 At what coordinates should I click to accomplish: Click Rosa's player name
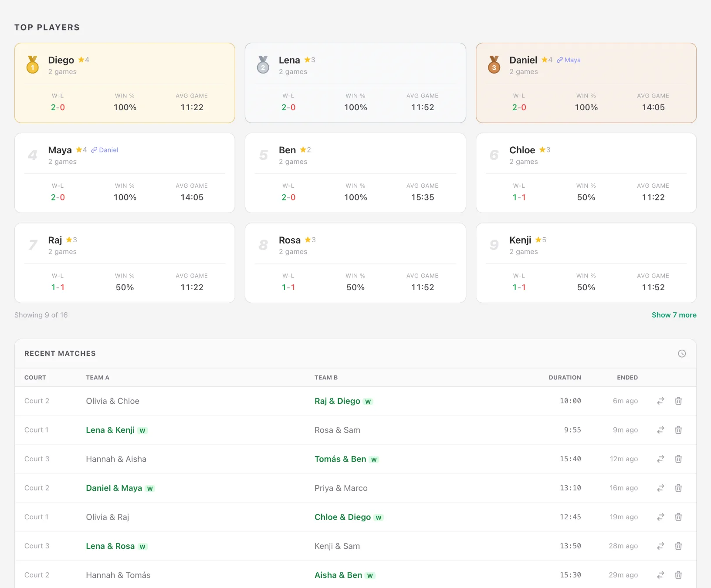(290, 240)
